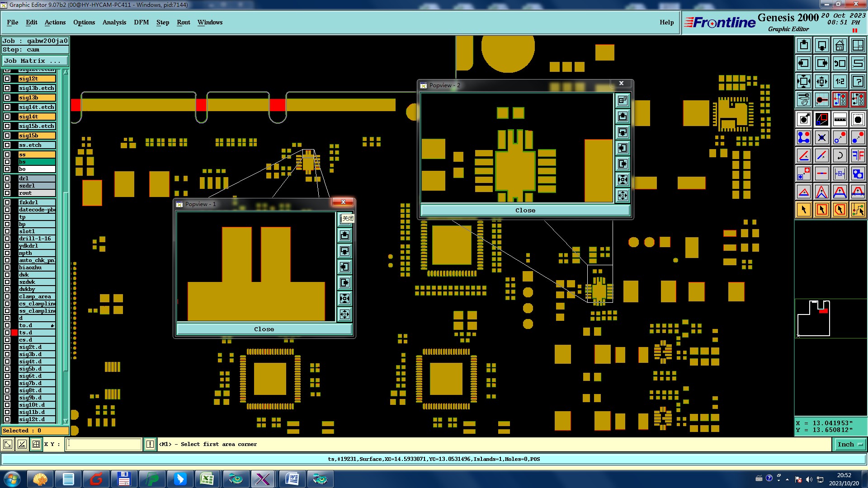
Task: Toggle the sig12t layer checkbox
Action: coord(7,79)
